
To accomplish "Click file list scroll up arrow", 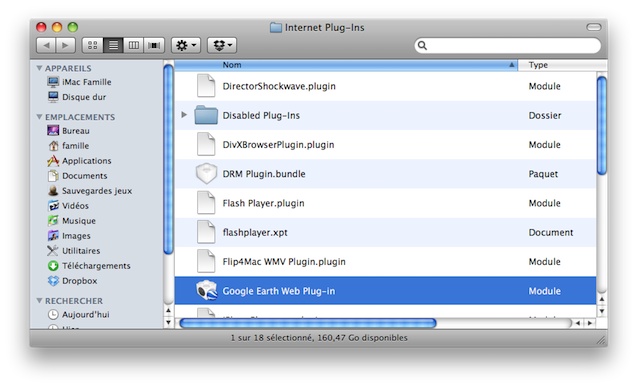I will pyautogui.click(x=602, y=299).
